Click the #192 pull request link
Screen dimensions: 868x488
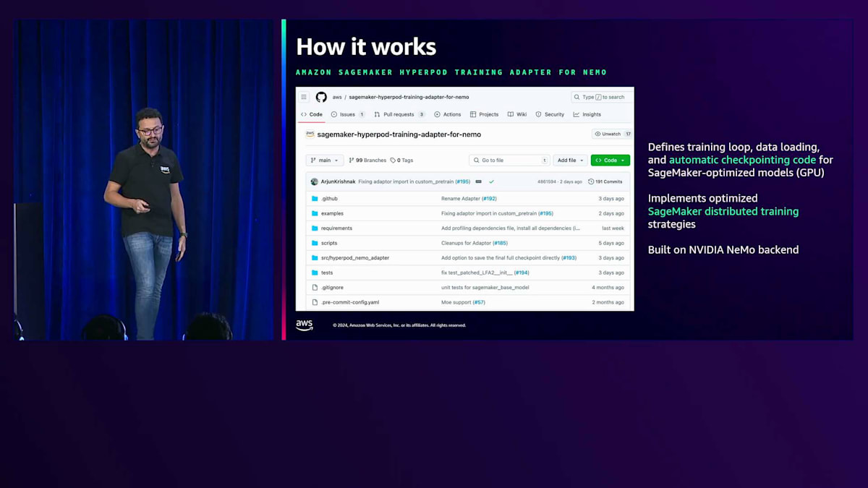[x=490, y=198]
